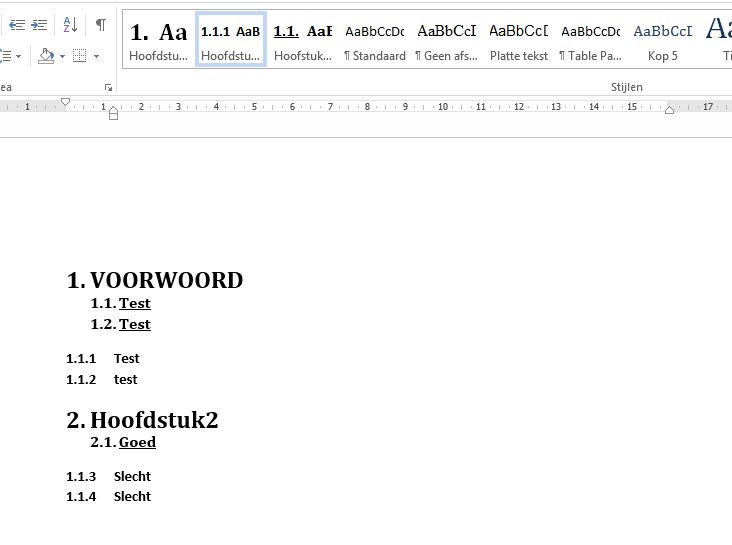The height and width of the screenshot is (545, 732).
Task: Choose the Geen afstand style
Action: click(x=446, y=40)
